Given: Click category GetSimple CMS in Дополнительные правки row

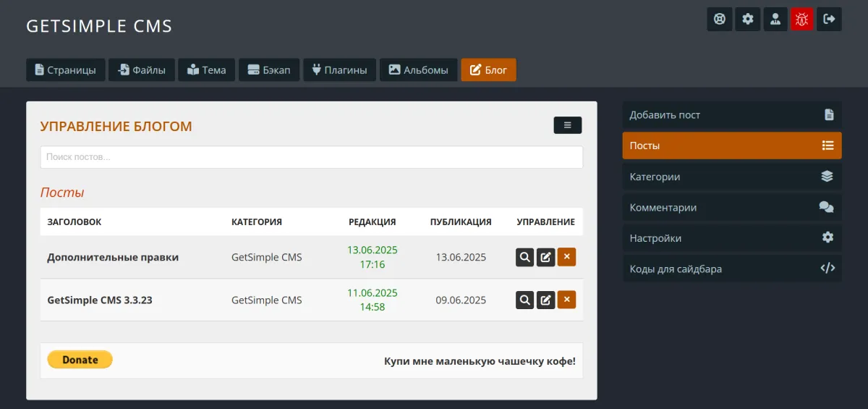Looking at the screenshot, I should pos(267,257).
